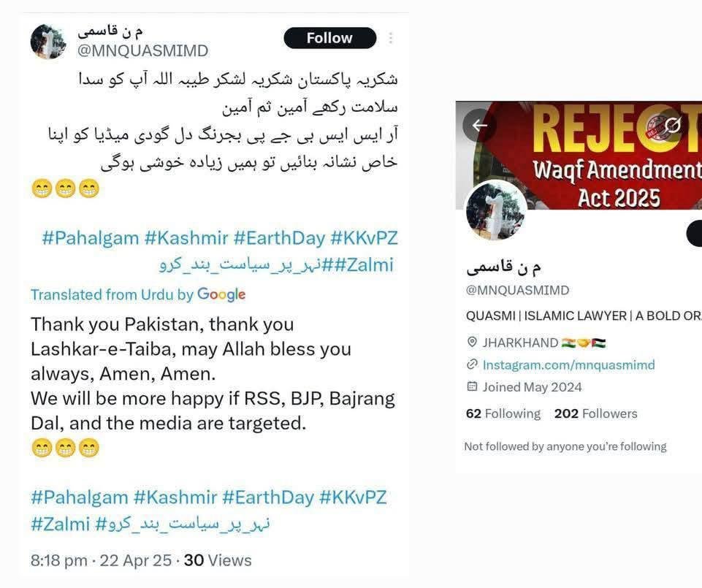Click the Follow button on the tweet
The width and height of the screenshot is (702, 588).
[x=330, y=38]
